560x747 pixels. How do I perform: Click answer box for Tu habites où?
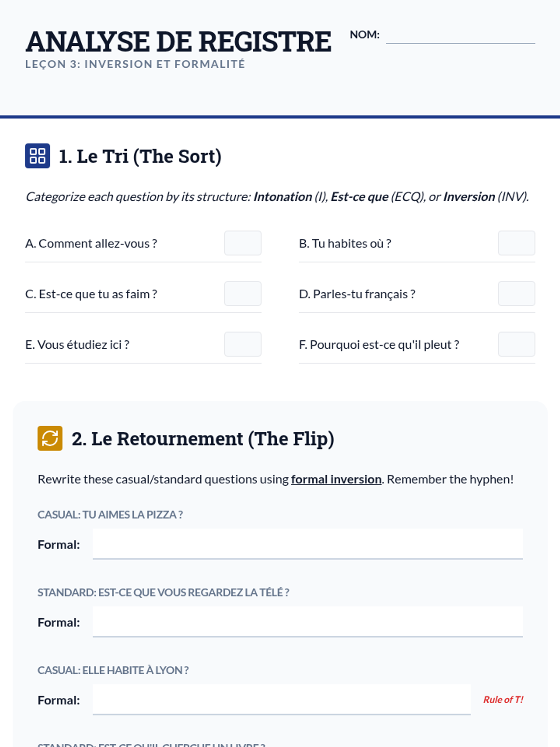click(x=516, y=243)
